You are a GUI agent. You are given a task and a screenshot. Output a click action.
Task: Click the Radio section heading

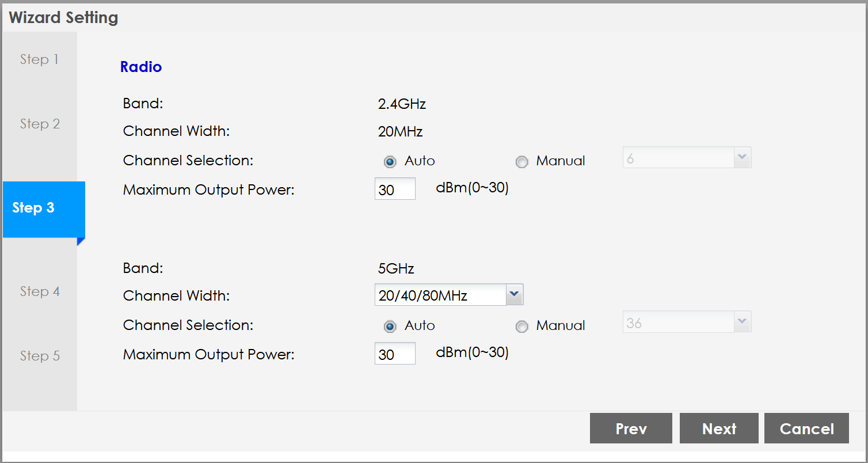pyautogui.click(x=141, y=67)
